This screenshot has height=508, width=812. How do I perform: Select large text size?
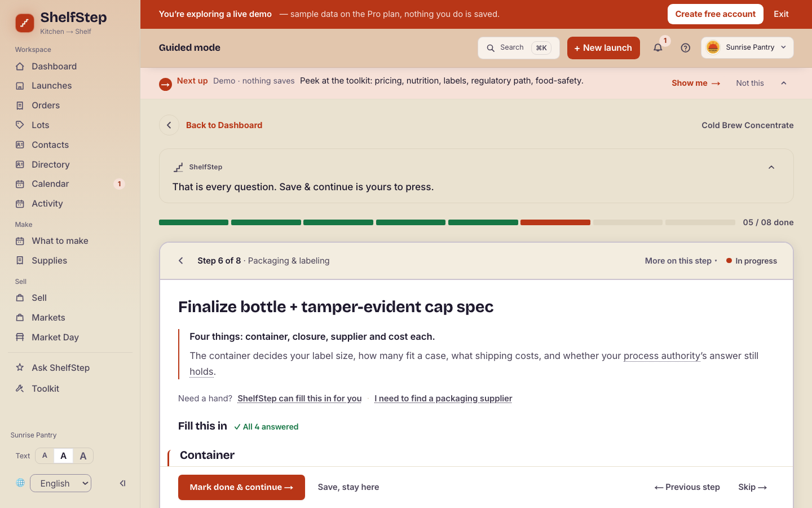click(83, 456)
